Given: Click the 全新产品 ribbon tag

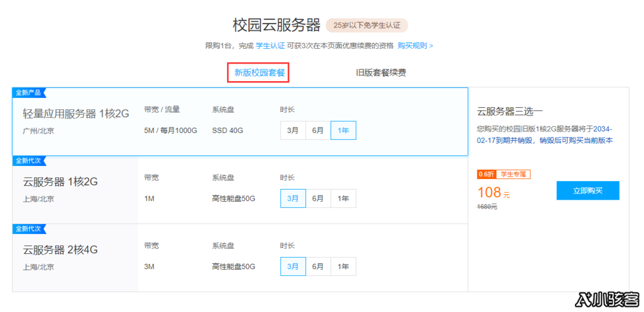Looking at the screenshot, I should (29, 92).
